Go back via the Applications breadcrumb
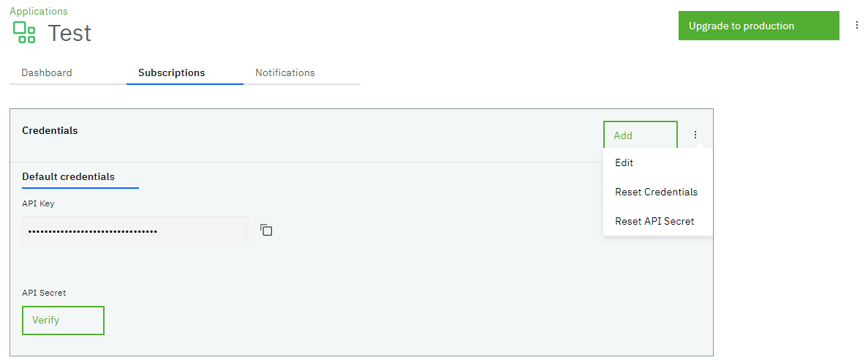Image resolution: width=868 pixels, height=363 pixels. click(39, 11)
